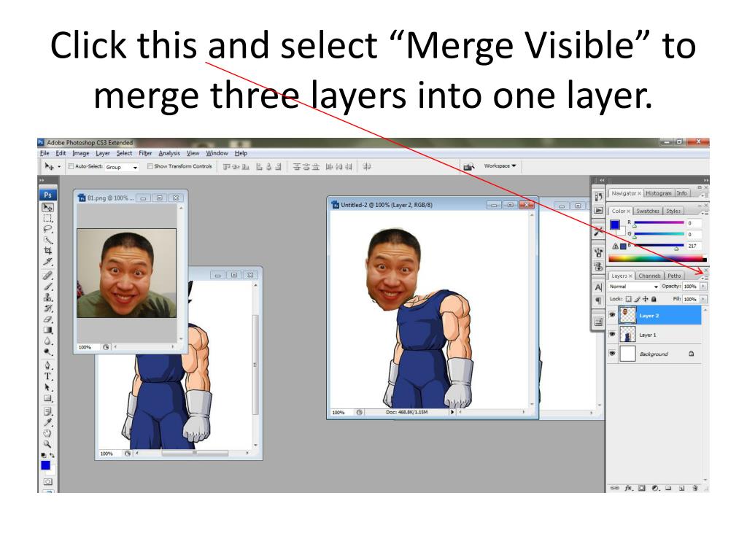Select the Gradient tool
Viewport: 747px width, 560px height.
47,330
